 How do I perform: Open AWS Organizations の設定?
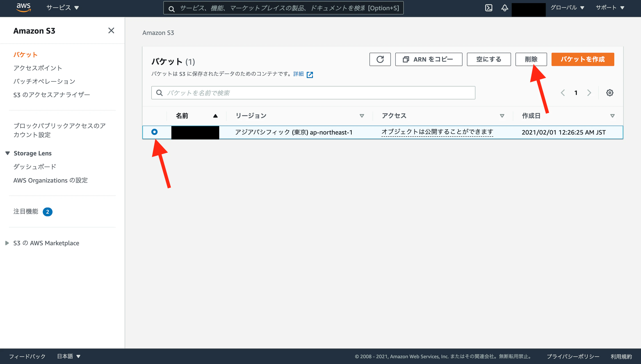click(51, 180)
